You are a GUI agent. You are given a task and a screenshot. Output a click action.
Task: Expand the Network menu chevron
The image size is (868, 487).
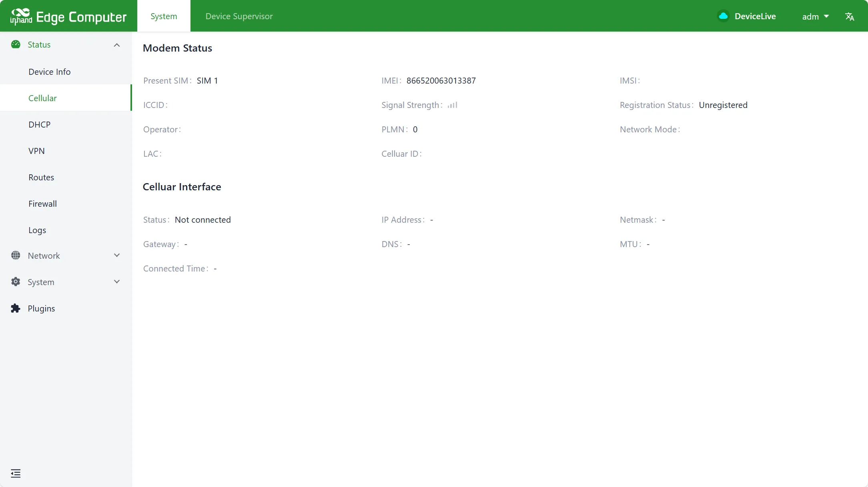click(x=117, y=255)
